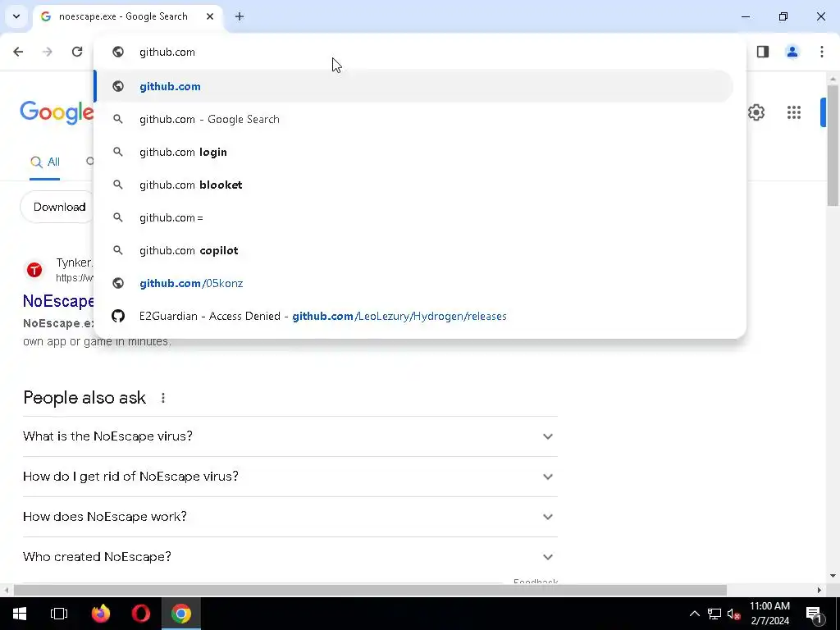Launch Firefox from the taskbar
Viewport: 840px width, 630px height.
coord(101,614)
